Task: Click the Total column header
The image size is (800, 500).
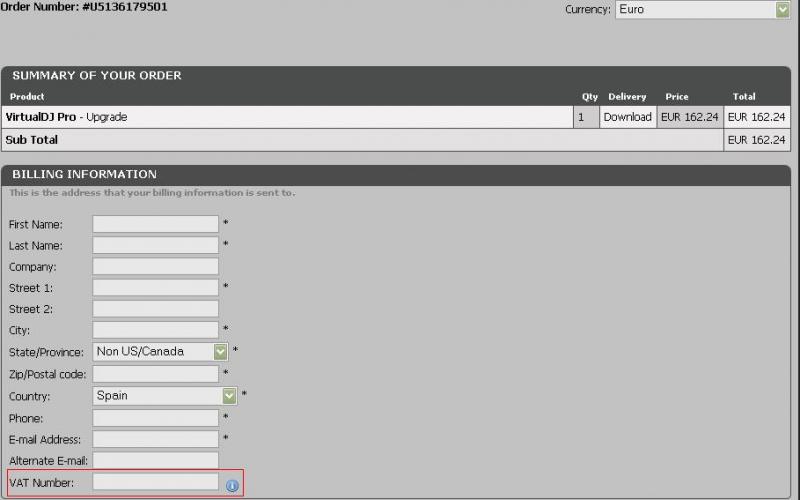Action: click(744, 96)
